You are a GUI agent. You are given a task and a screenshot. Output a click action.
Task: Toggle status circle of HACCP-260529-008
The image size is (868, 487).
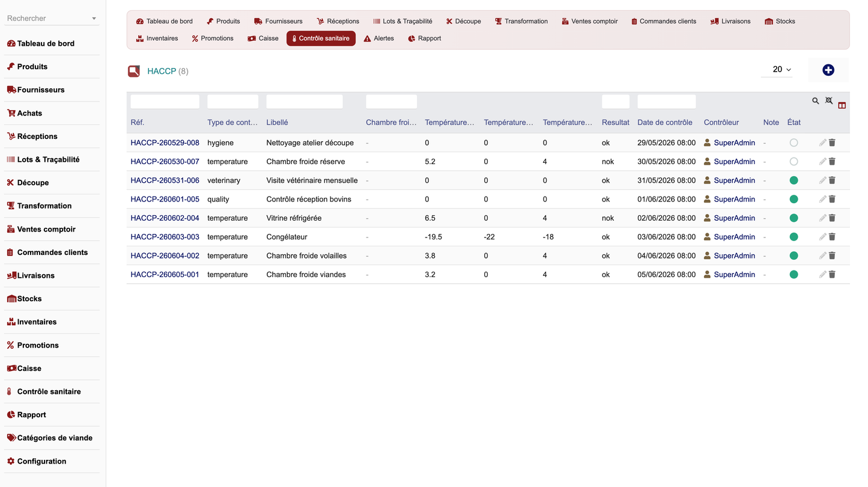[x=794, y=143]
